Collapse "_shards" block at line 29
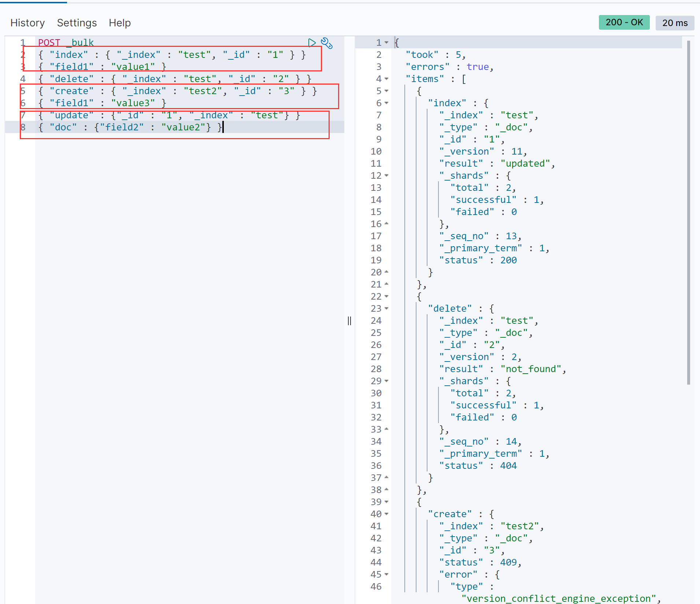 [386, 381]
